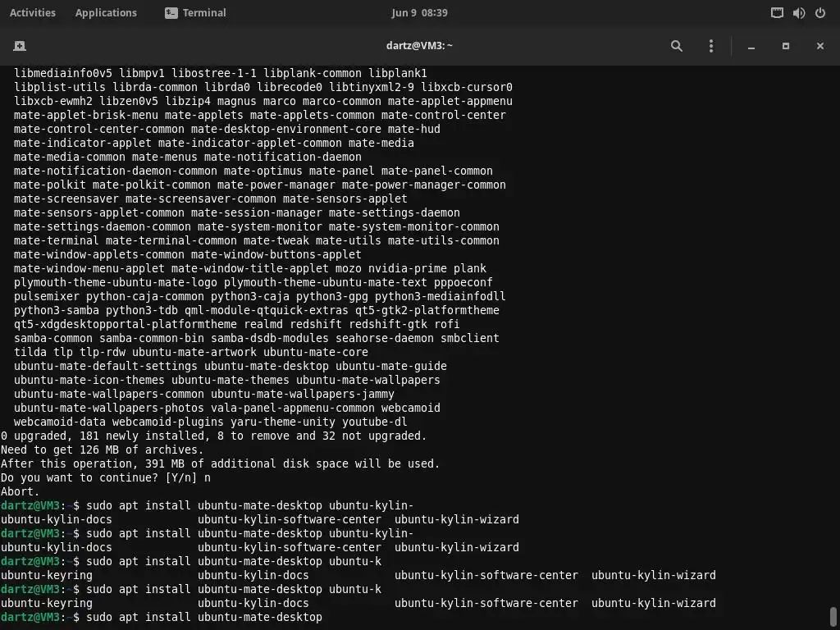Viewport: 840px width, 630px height.
Task: Click the package name 'rofi'
Action: pos(447,325)
